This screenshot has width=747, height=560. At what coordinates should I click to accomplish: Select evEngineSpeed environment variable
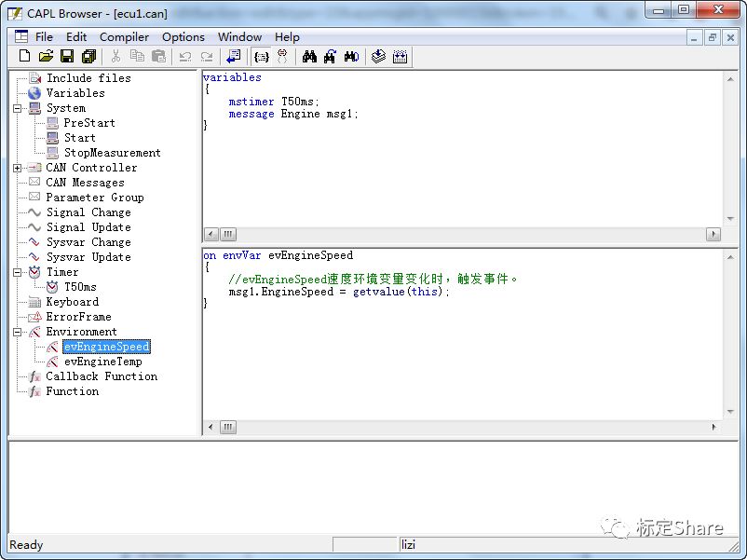click(x=107, y=347)
